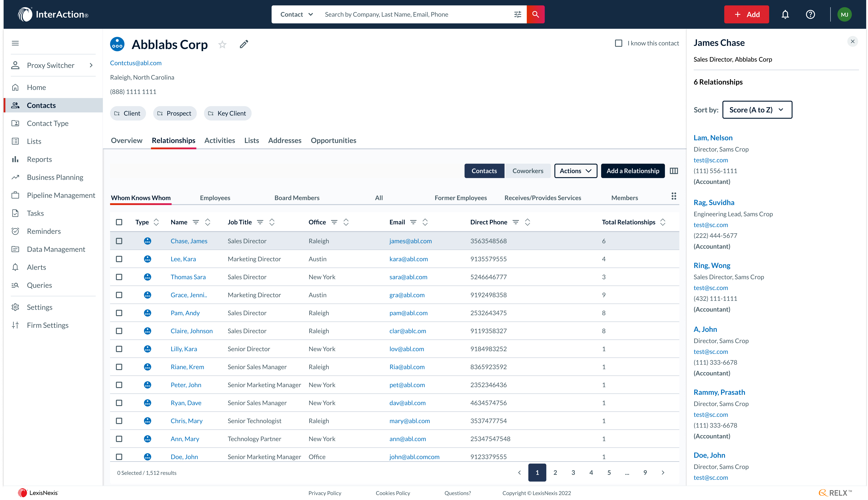The height and width of the screenshot is (500, 868).
Task: Select the Chase, James row checkbox
Action: 119,241
